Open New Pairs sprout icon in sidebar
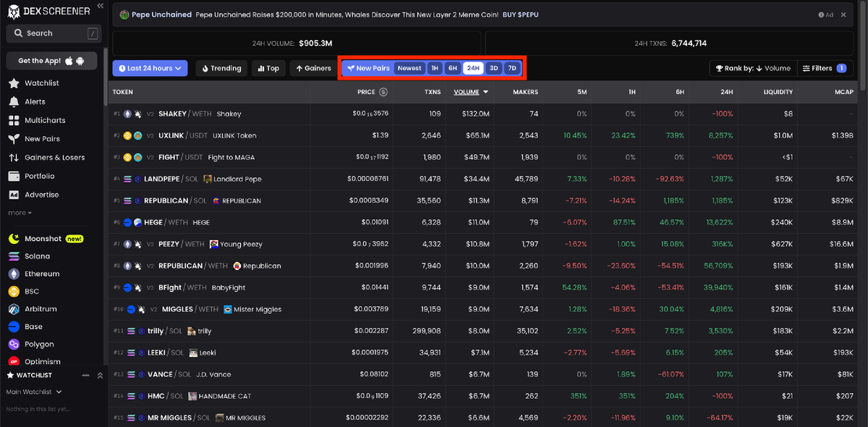 [x=14, y=139]
